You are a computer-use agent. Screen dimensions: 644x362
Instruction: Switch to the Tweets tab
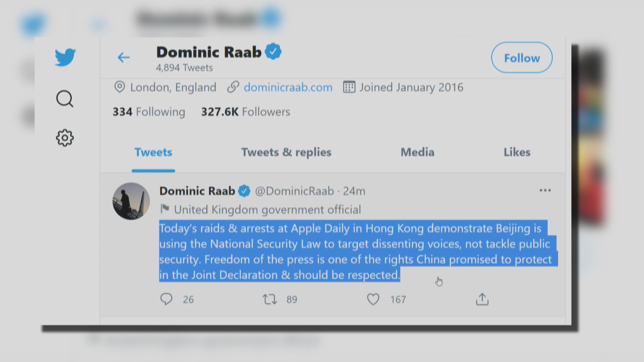click(153, 153)
